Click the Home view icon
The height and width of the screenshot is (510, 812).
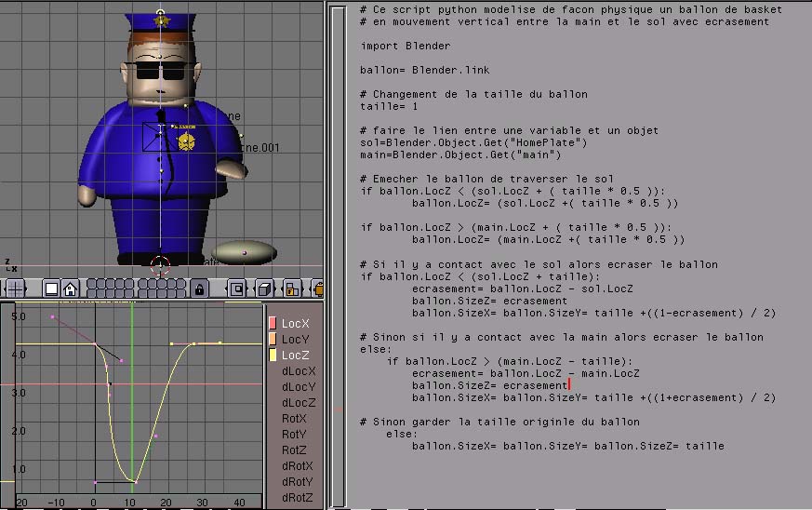70,289
